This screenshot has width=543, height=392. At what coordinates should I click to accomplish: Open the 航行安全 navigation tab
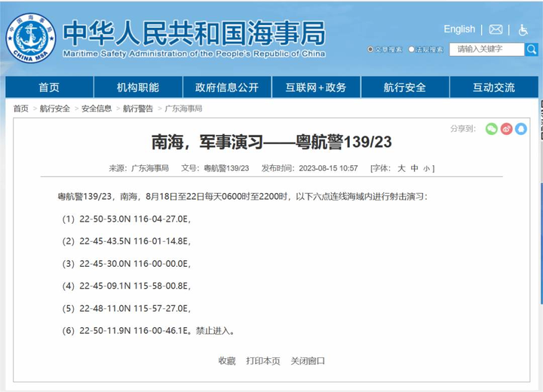405,87
